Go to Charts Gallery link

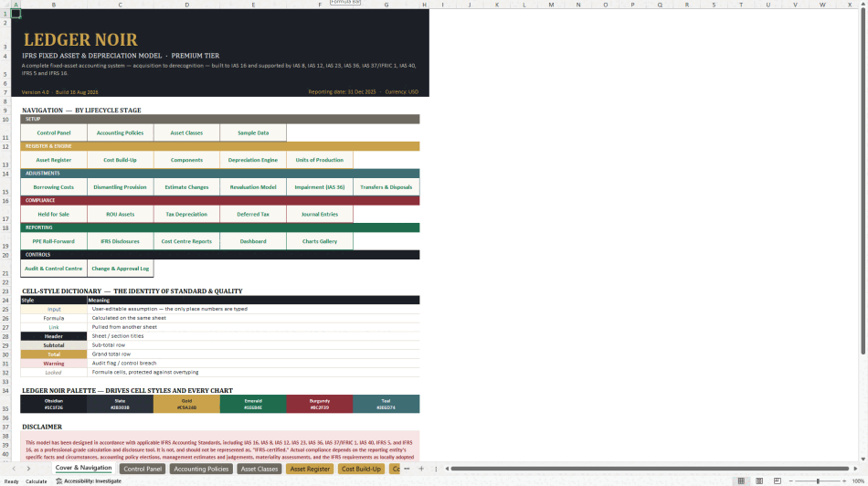[320, 241]
